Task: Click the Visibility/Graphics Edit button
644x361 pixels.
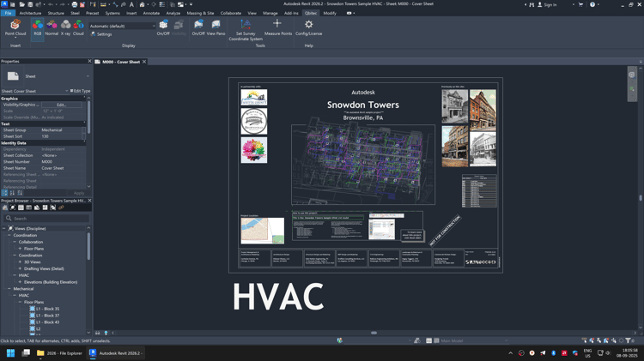Action: (61, 105)
